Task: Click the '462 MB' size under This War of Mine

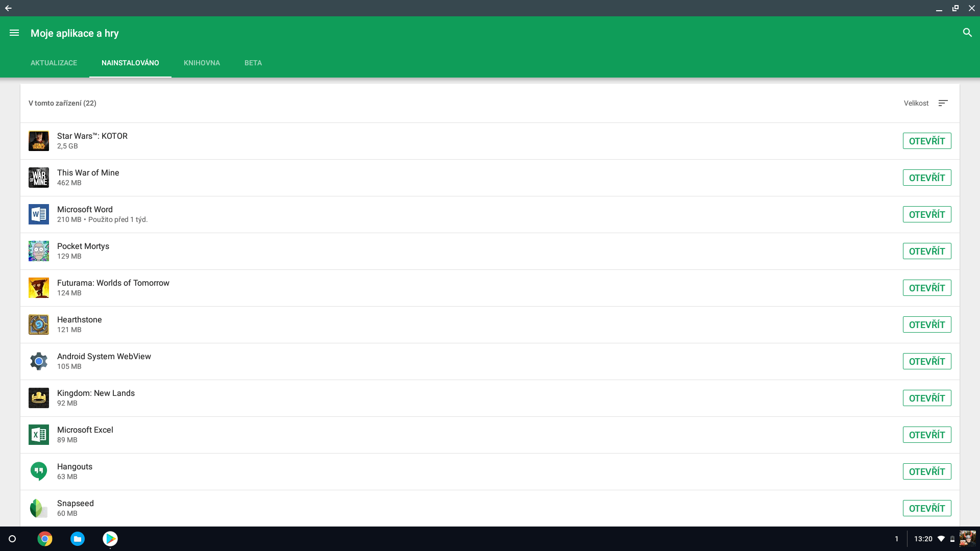Action: (69, 183)
